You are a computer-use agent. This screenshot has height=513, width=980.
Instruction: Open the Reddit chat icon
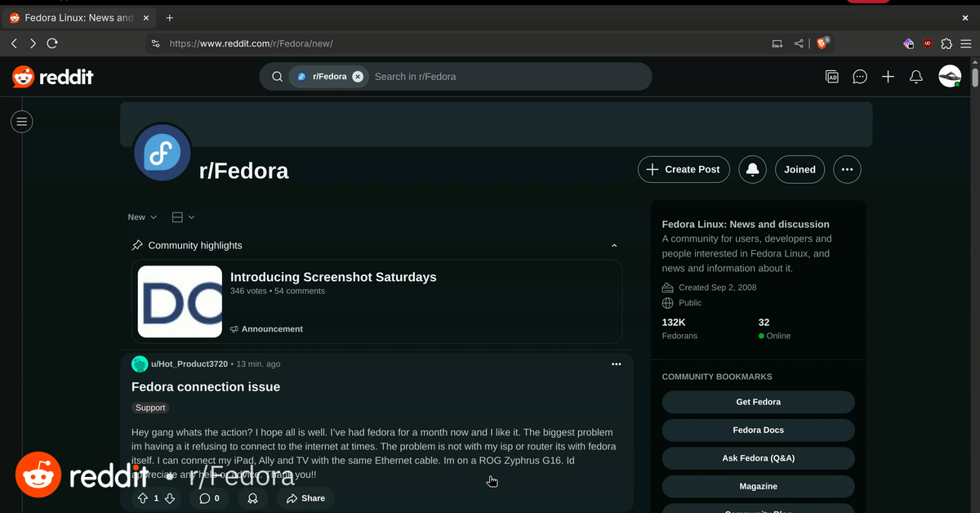coord(860,77)
